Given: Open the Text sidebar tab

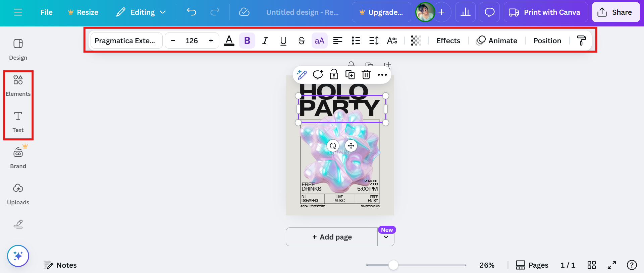Looking at the screenshot, I should [18, 122].
